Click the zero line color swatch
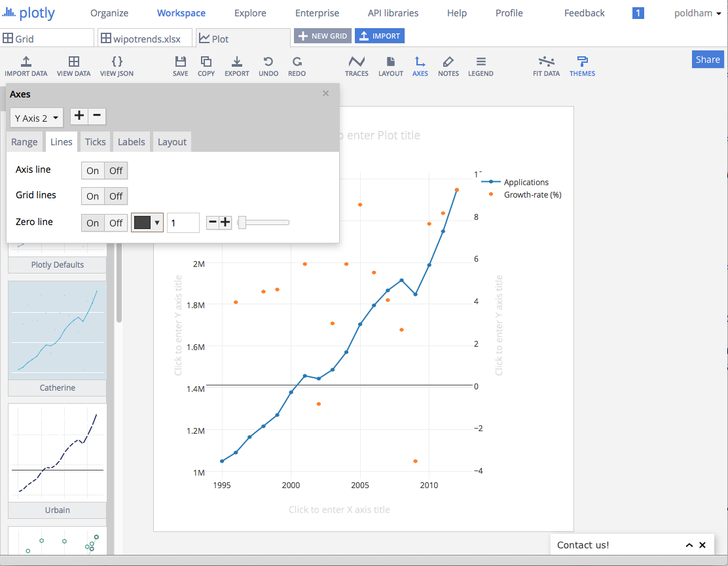 (x=142, y=222)
